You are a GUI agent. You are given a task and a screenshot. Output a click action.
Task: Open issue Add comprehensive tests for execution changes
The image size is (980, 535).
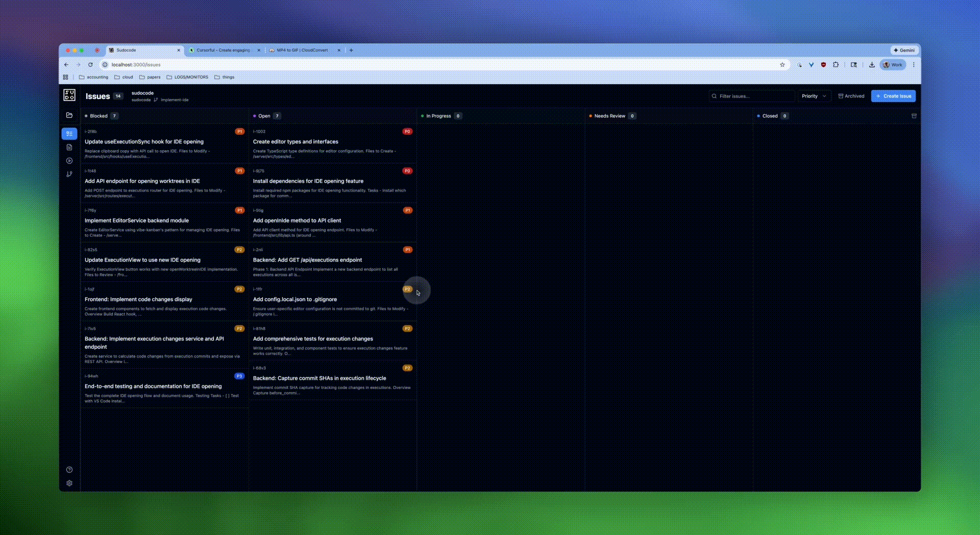(333, 340)
